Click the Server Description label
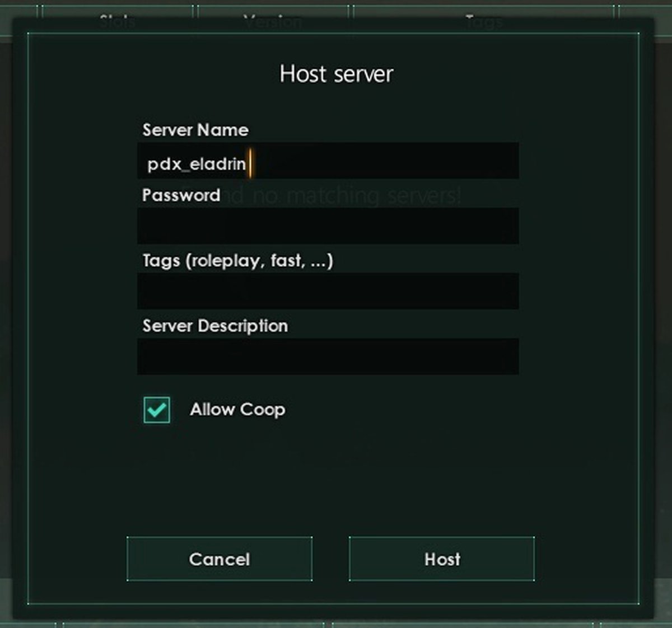This screenshot has width=672, height=628. [x=216, y=326]
